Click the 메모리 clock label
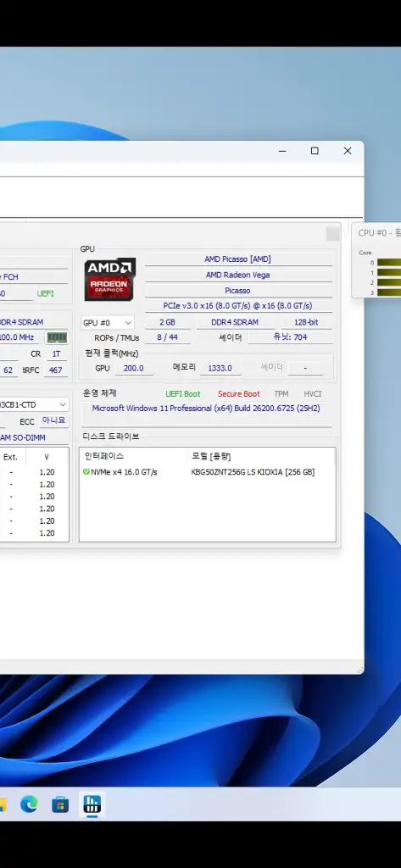The image size is (401, 868). coord(184,367)
